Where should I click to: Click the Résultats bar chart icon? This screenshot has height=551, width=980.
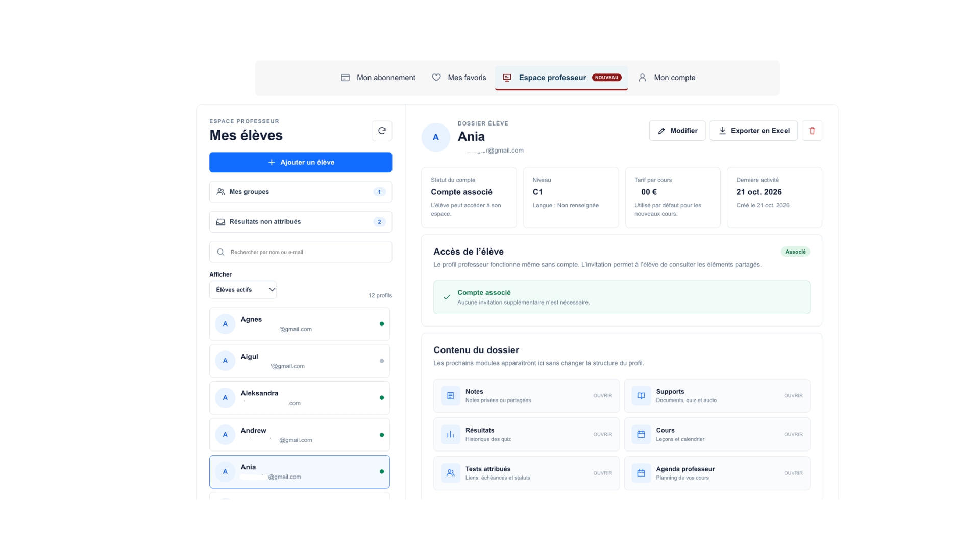click(450, 434)
